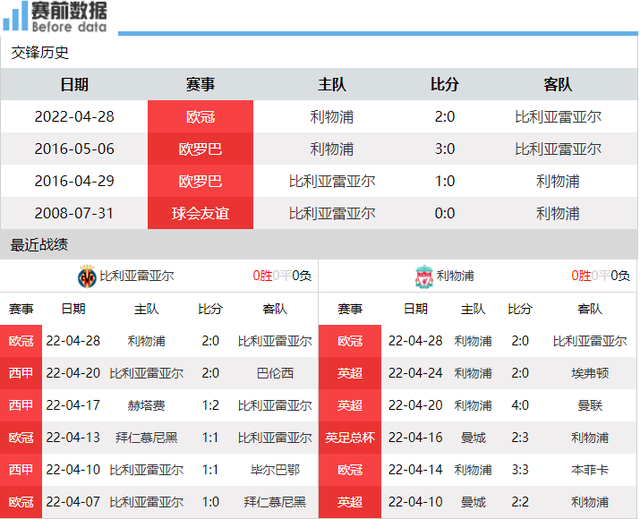Click Liverpool's 0胜0平0负 record summary

[600, 276]
